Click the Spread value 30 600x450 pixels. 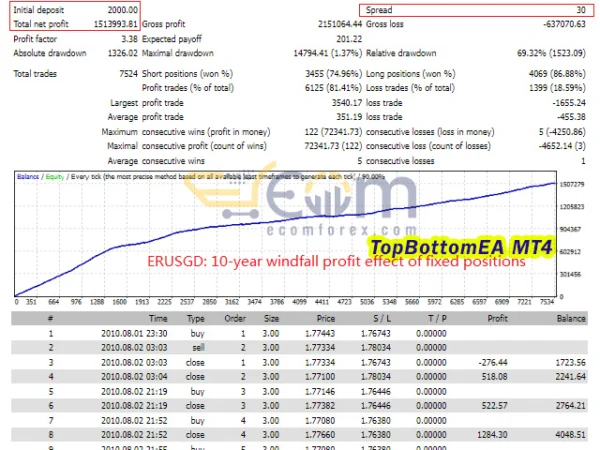tap(581, 10)
